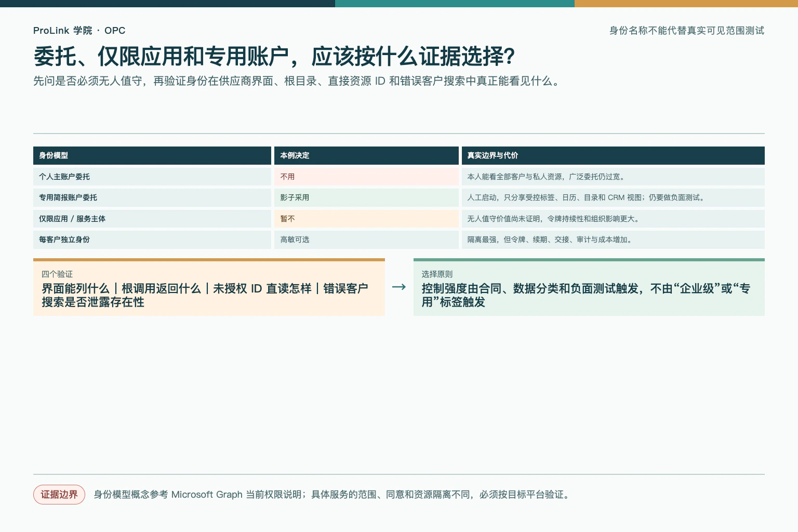Image resolution: width=798 pixels, height=532 pixels.
Task: Click the cell starting 无人值守价值尚未证明
Action: pyautogui.click(x=613, y=219)
